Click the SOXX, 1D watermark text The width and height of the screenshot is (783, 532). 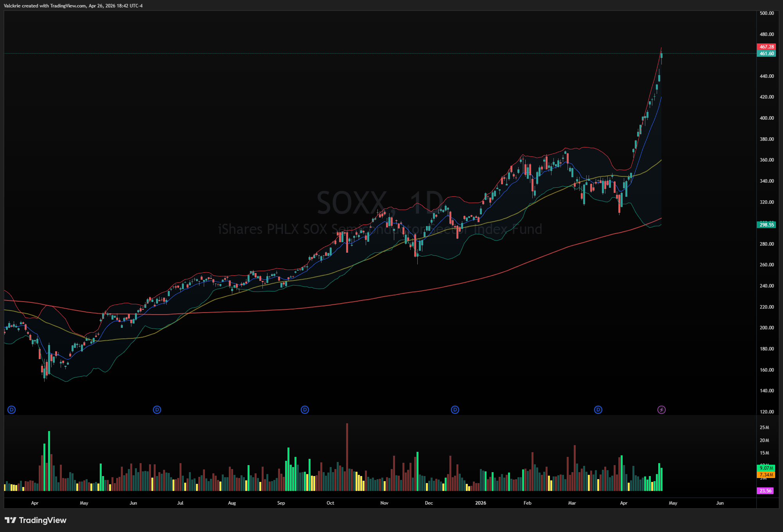point(379,203)
